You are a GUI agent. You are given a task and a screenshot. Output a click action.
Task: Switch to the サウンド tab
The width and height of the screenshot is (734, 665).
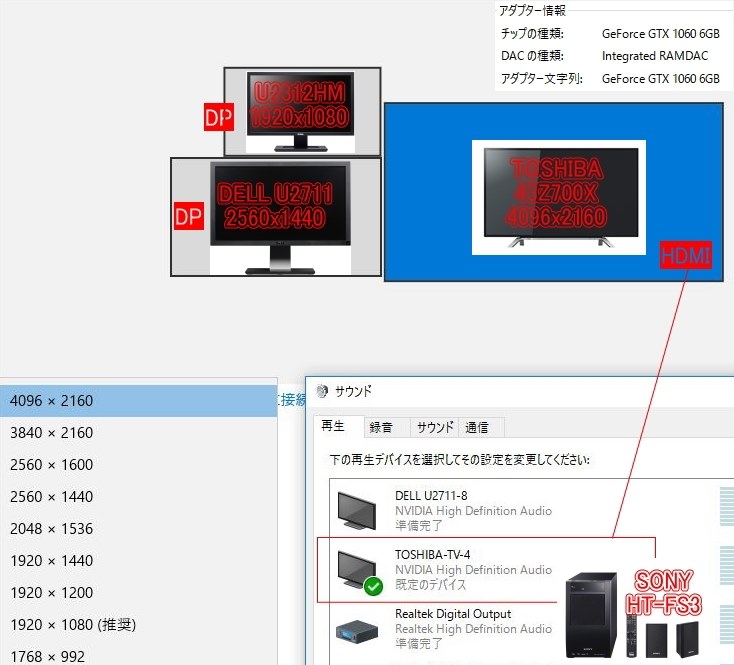tap(435, 427)
